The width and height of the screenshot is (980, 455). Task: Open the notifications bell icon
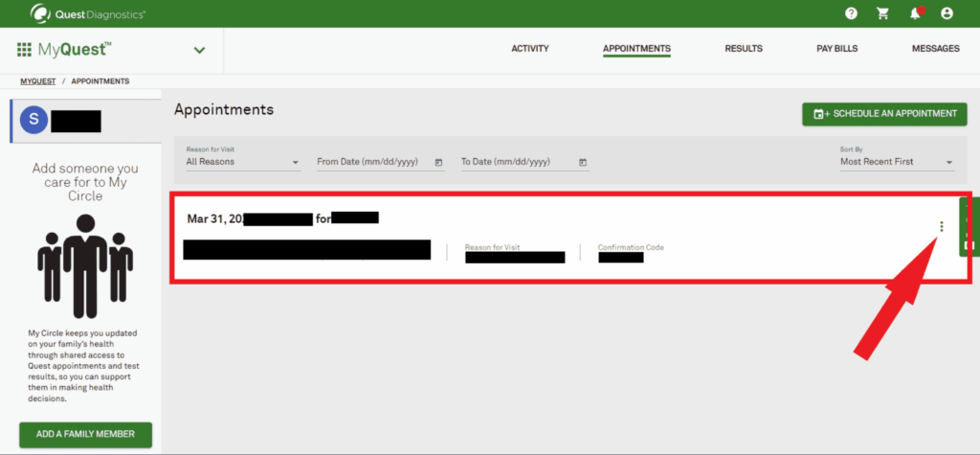[916, 13]
